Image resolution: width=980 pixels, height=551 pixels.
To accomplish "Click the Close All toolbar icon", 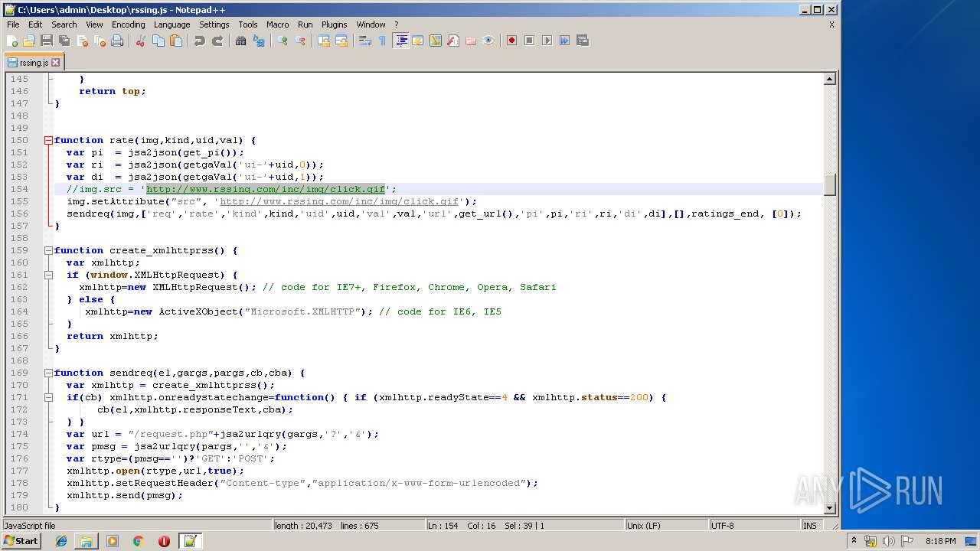I will pos(100,41).
